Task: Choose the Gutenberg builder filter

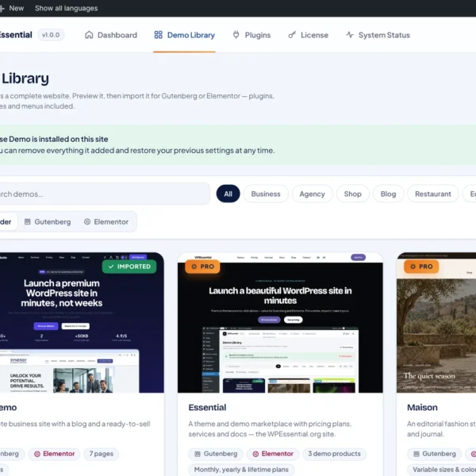Action: point(48,222)
